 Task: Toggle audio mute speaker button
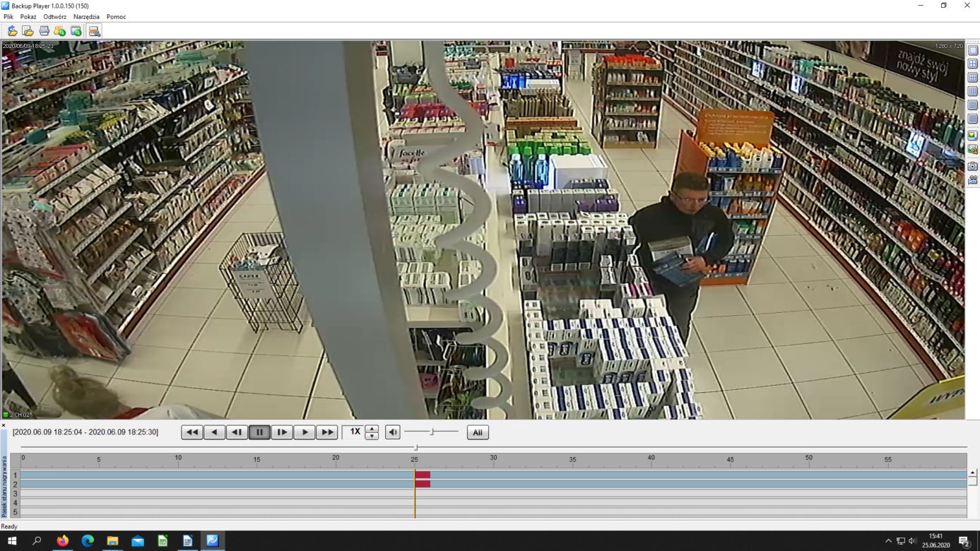coord(393,432)
